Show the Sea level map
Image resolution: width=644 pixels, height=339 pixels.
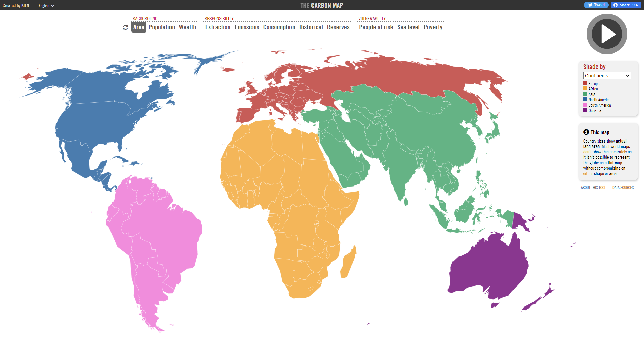[408, 27]
